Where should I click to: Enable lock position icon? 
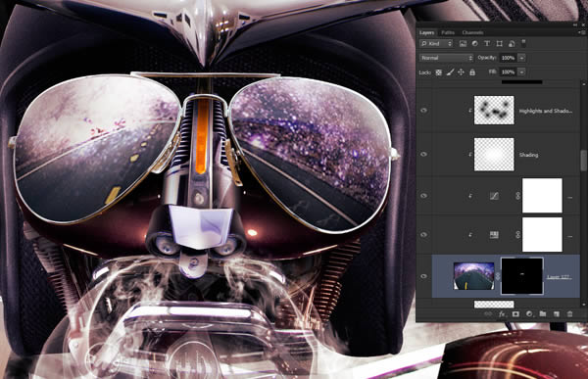click(x=461, y=72)
